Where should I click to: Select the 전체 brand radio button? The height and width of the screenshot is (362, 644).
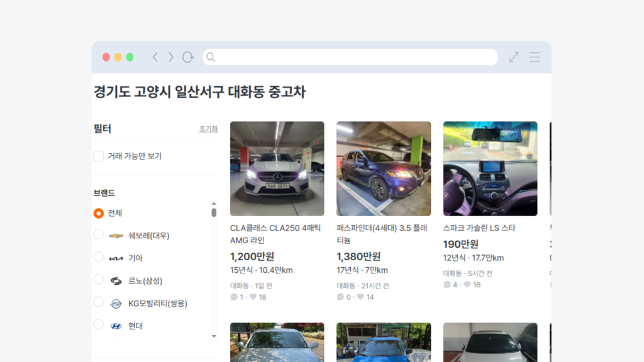pos(99,214)
